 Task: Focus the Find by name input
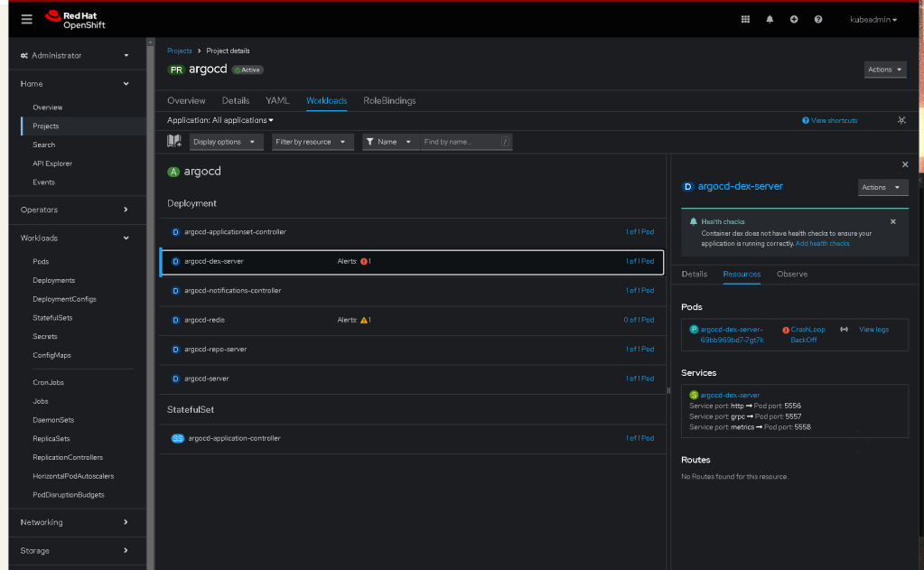tap(465, 142)
